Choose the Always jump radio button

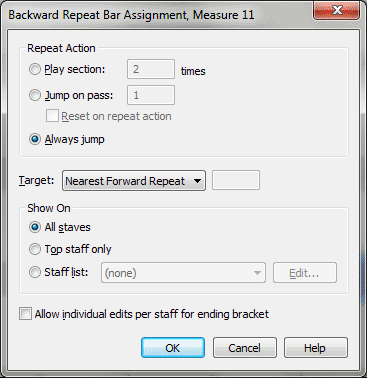pos(35,139)
